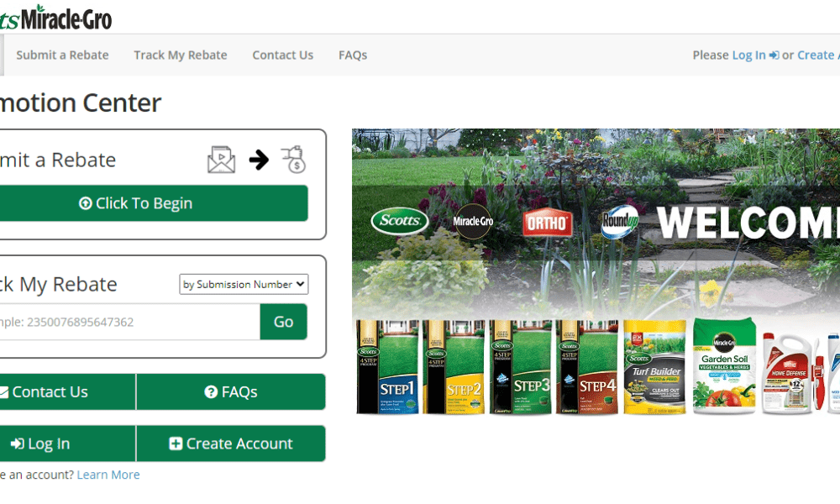Open the Submit a Rebate nav item
The height and width of the screenshot is (504, 840).
[x=62, y=55]
